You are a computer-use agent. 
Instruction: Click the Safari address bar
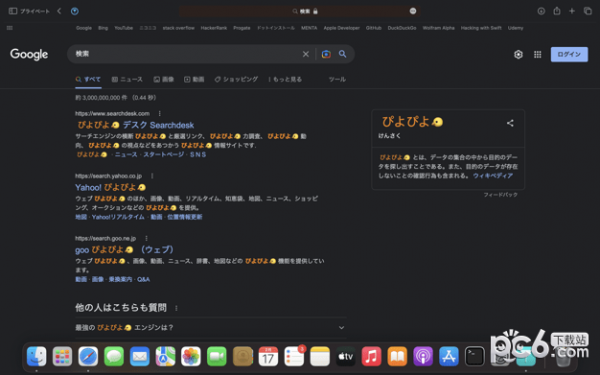300,11
